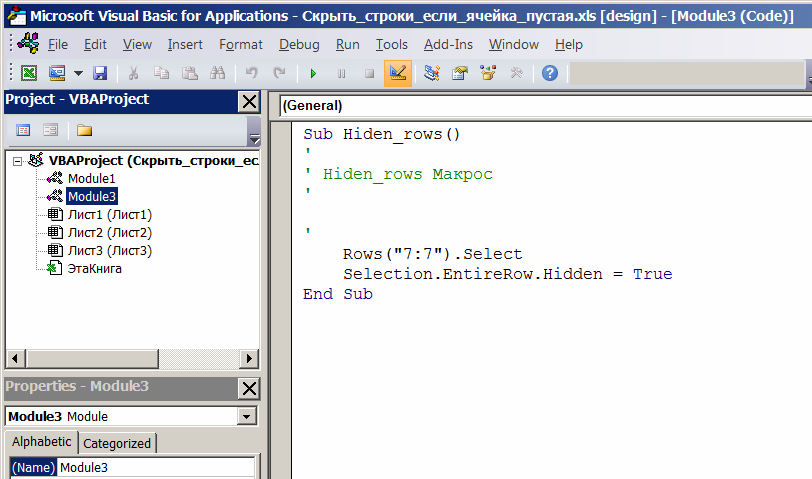812x479 pixels.
Task: Open the Object Browser toolbar icon
Action: (488, 73)
